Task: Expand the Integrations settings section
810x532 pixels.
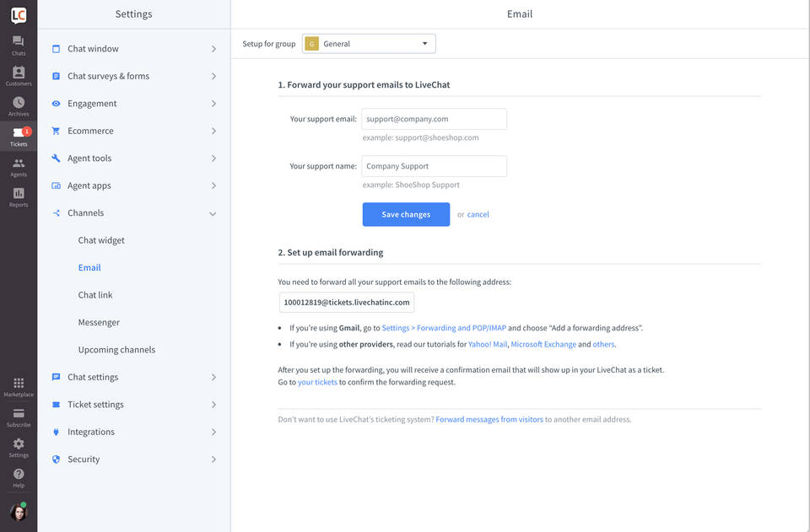Action: pos(133,432)
